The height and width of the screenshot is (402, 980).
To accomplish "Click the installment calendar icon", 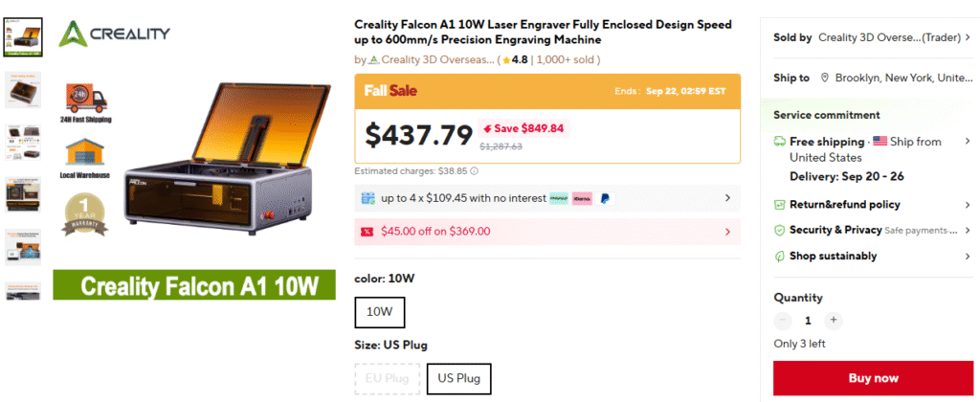I will point(367,198).
